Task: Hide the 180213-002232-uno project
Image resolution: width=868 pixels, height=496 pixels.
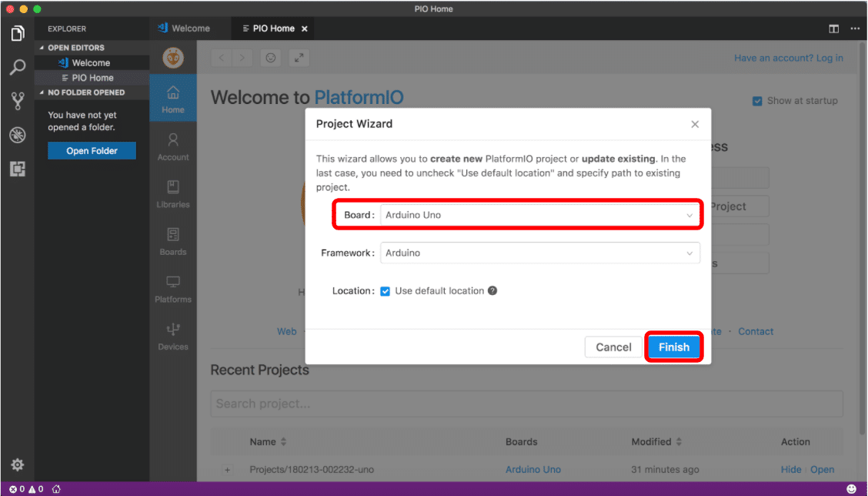Action: tap(790, 469)
